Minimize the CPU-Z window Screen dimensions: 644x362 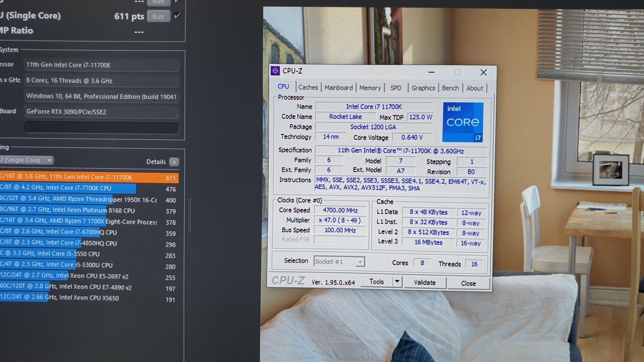point(431,72)
